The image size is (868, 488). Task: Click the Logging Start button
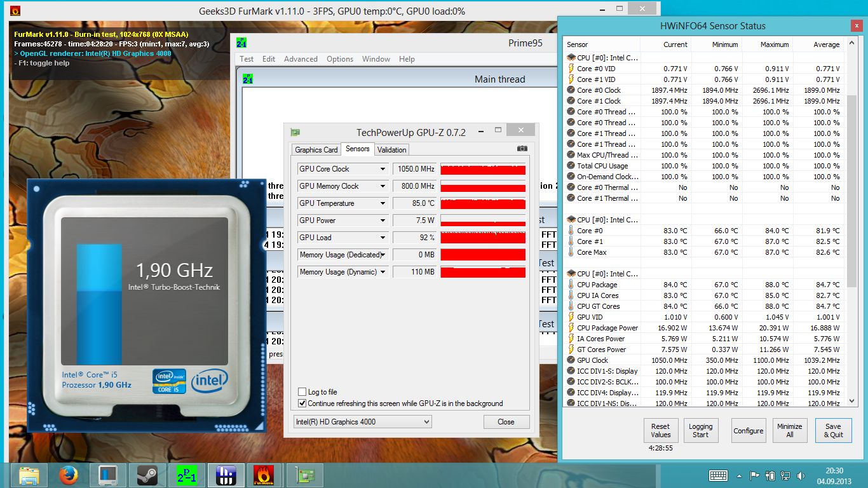click(x=701, y=430)
